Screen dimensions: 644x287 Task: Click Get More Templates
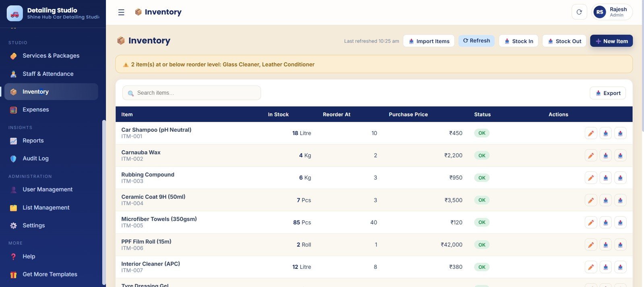51,274
